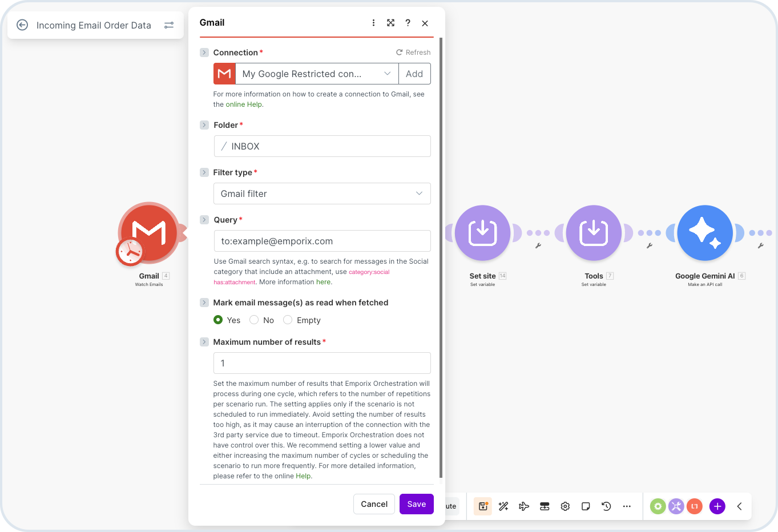Open help for the Gmail module
Screen dimensions: 778x532
click(x=408, y=23)
